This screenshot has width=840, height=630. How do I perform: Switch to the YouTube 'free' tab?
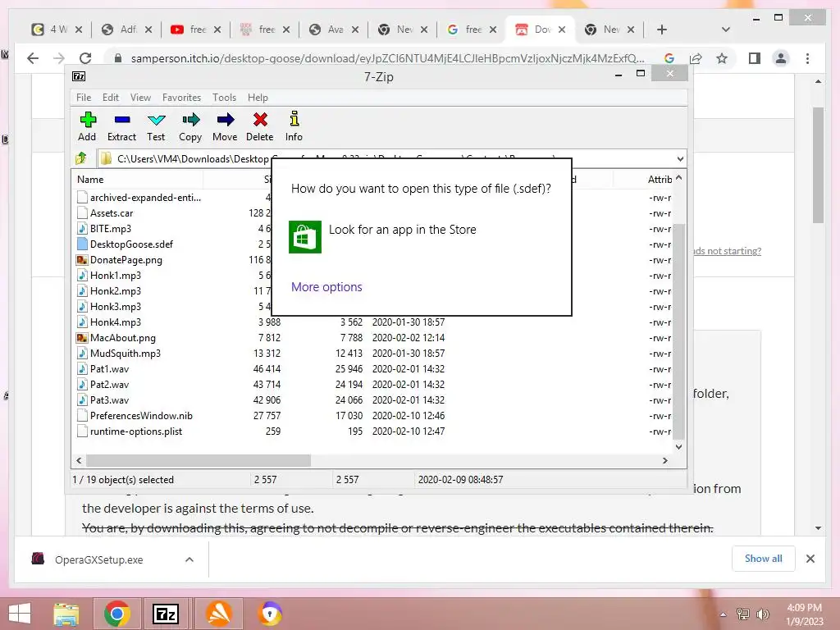[195, 30]
